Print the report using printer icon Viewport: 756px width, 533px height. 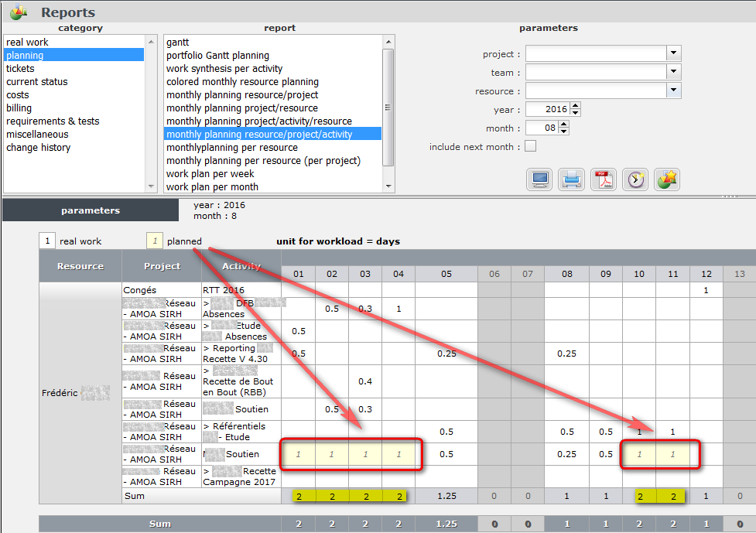click(571, 179)
